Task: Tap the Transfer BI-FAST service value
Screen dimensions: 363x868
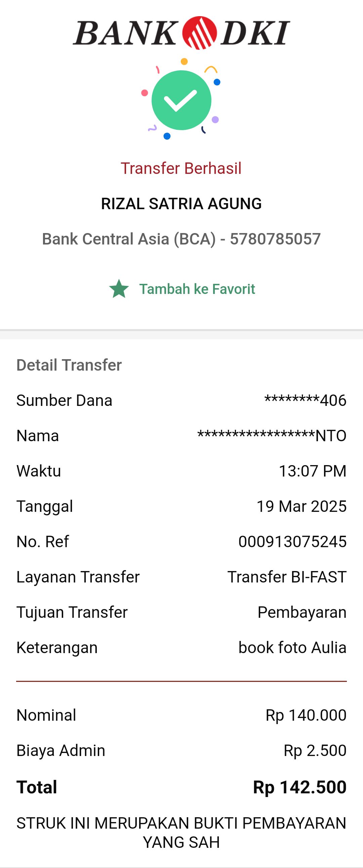Action: pos(287,577)
